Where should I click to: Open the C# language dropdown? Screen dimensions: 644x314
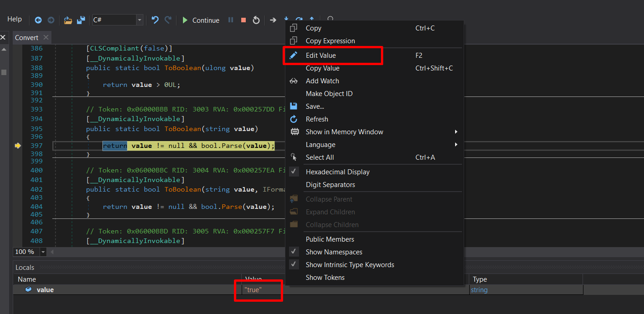click(x=139, y=20)
